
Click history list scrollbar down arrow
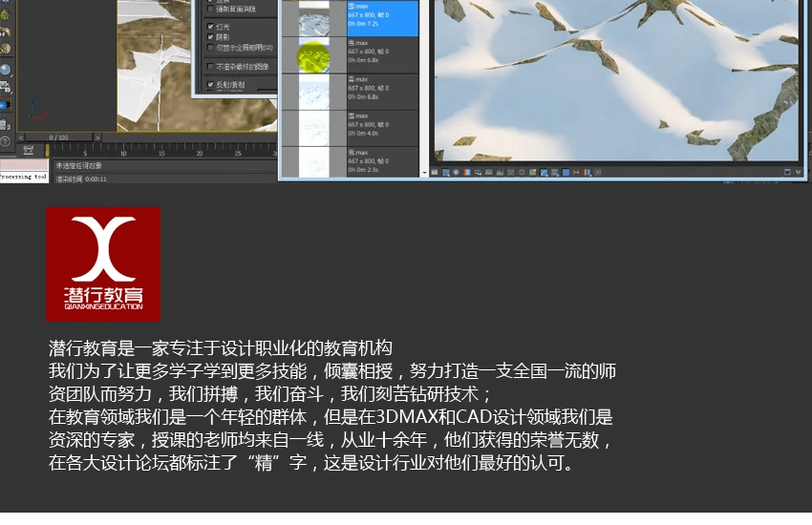click(425, 173)
